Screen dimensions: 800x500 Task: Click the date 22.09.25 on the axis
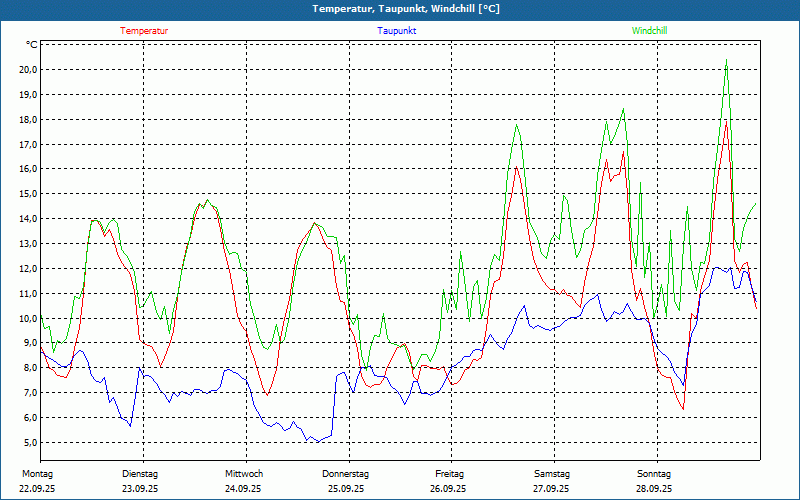[x=37, y=489]
